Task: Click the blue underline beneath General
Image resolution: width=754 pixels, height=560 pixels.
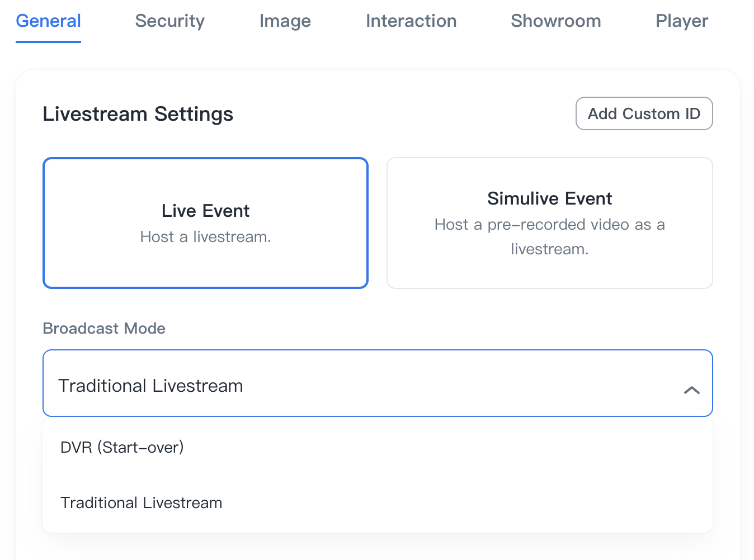Action: (48, 41)
